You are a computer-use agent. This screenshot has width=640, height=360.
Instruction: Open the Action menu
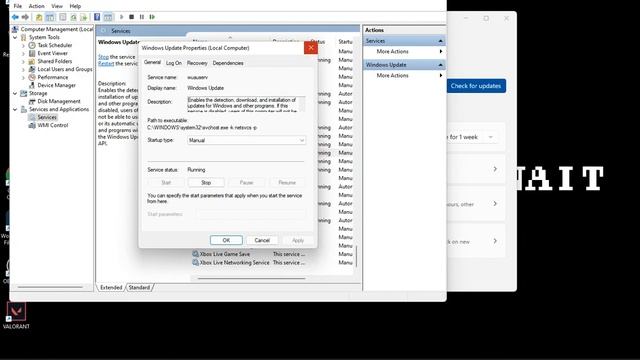(36, 6)
